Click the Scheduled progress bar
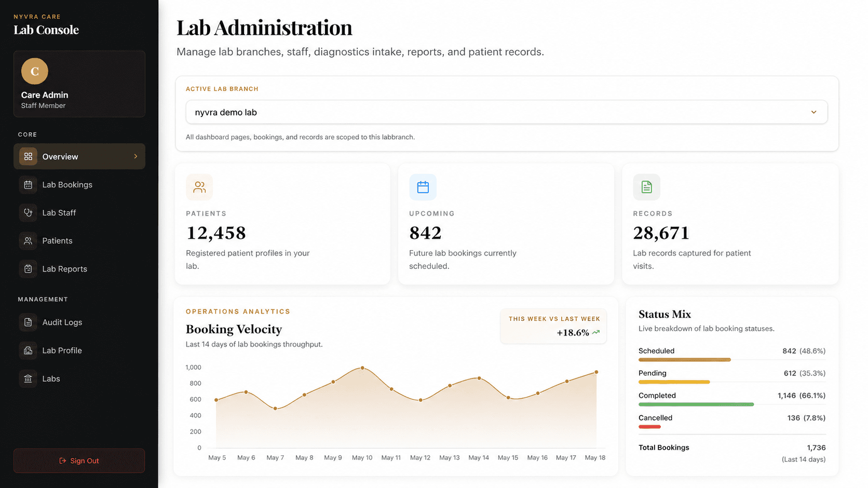Image resolution: width=868 pixels, height=488 pixels. (684, 360)
